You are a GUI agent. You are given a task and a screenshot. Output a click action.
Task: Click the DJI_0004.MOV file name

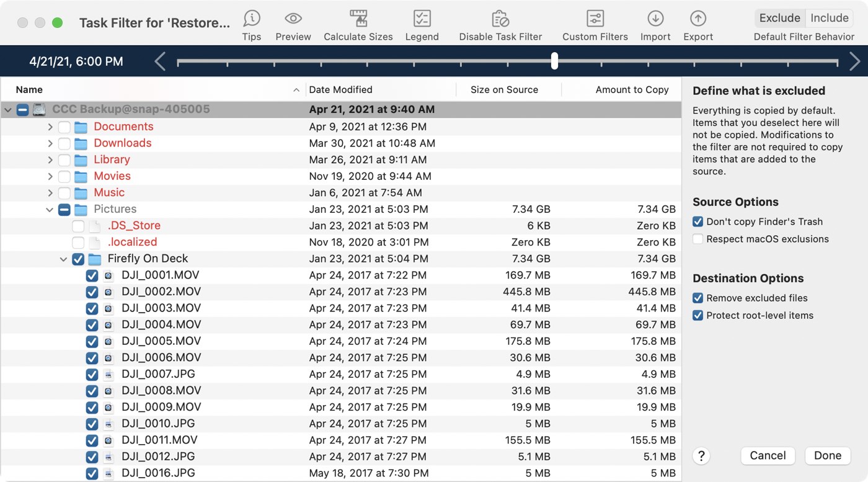pyautogui.click(x=161, y=324)
